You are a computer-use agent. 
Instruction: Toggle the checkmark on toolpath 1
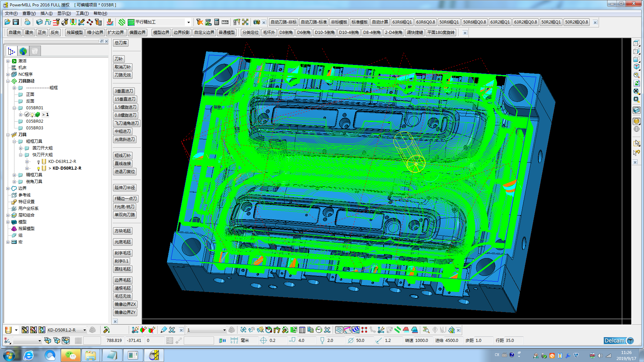pyautogui.click(x=27, y=115)
